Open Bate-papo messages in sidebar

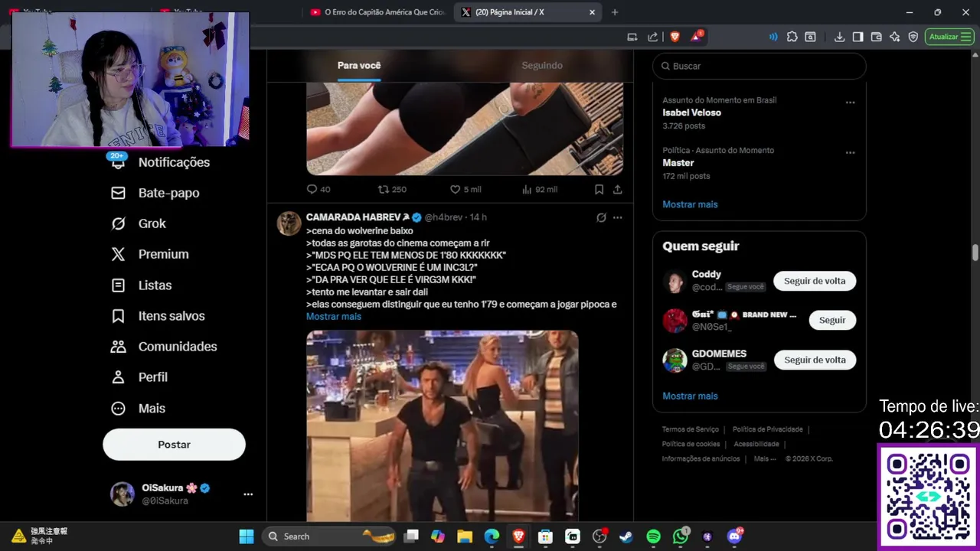click(x=168, y=193)
